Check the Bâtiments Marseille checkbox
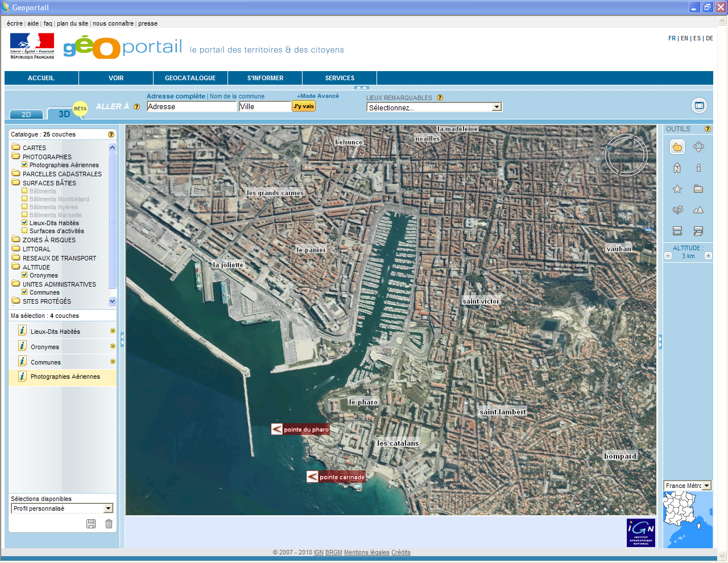728x563 pixels. point(24,215)
